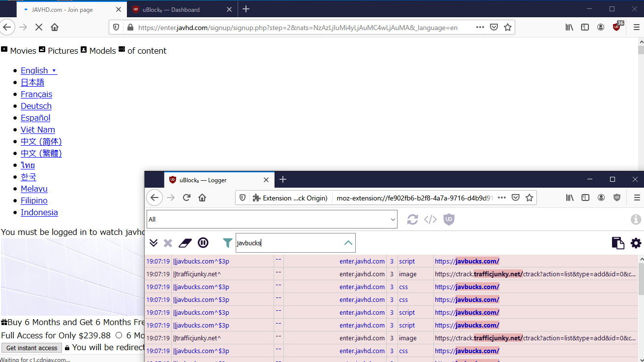
Task: Choose Việt Nam language link
Action: (x=38, y=130)
